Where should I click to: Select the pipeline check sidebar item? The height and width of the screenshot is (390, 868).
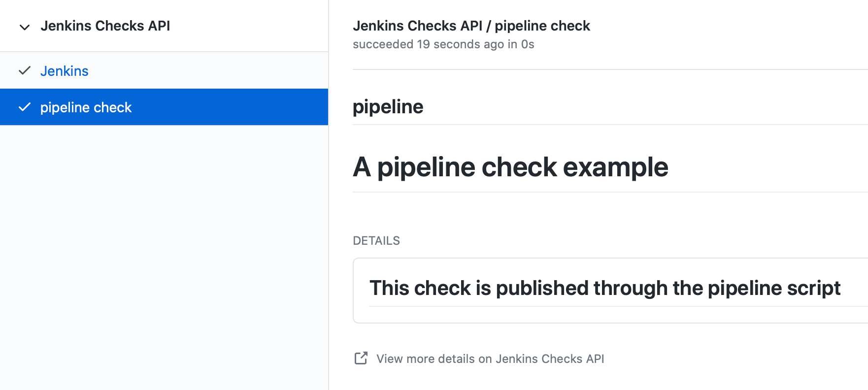[86, 107]
